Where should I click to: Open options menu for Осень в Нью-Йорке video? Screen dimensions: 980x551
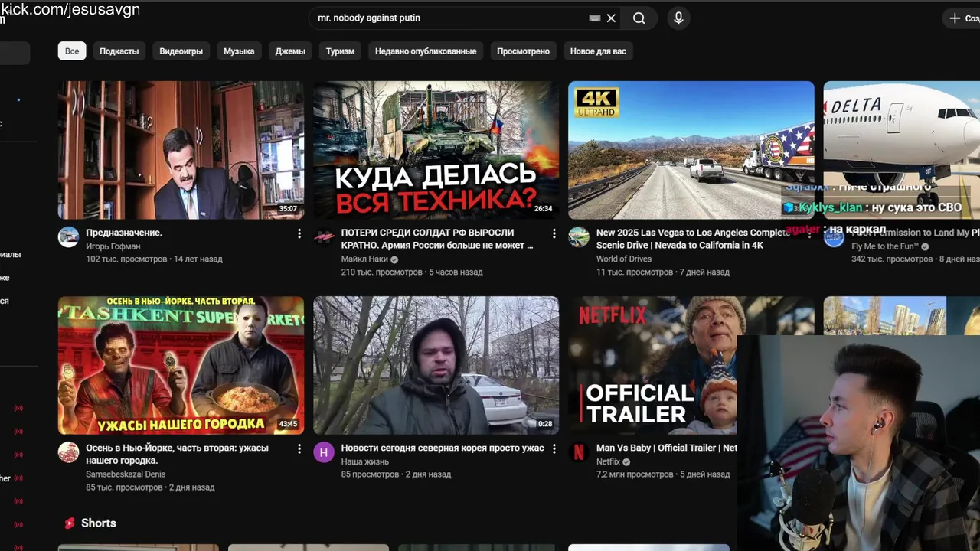pyautogui.click(x=299, y=449)
